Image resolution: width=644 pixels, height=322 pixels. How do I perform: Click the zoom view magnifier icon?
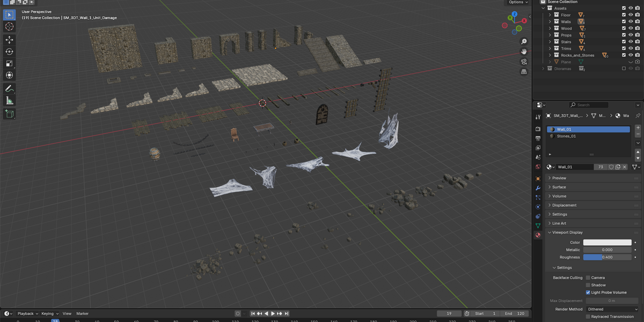tap(524, 41)
